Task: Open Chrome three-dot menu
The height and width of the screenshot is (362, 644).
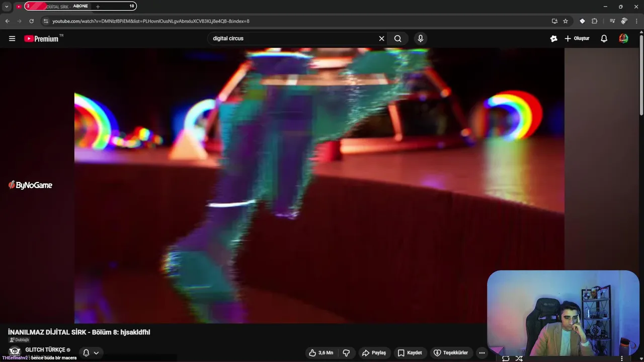Action: pos(637,21)
